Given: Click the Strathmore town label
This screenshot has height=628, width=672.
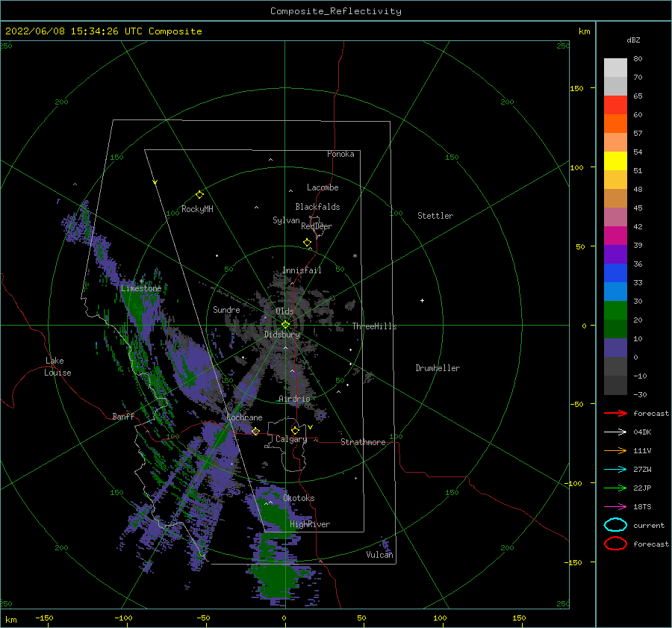Looking at the screenshot, I should (363, 442).
